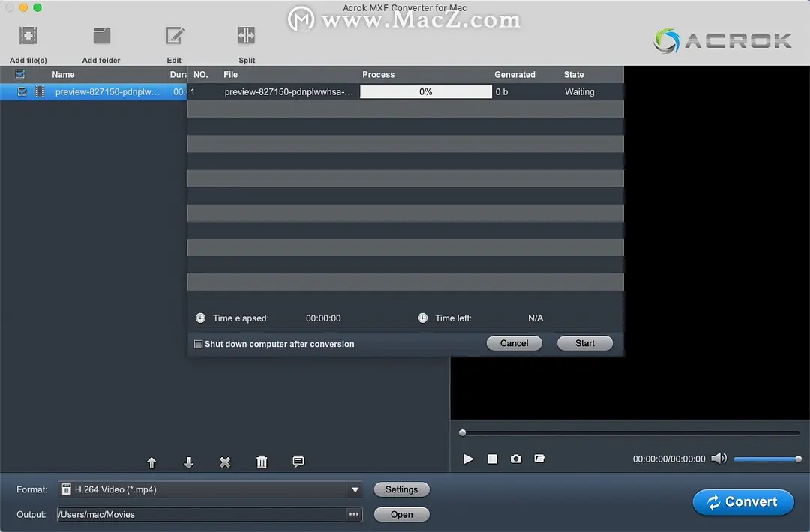Cancel the current conversion
810x532 pixels.
514,342
